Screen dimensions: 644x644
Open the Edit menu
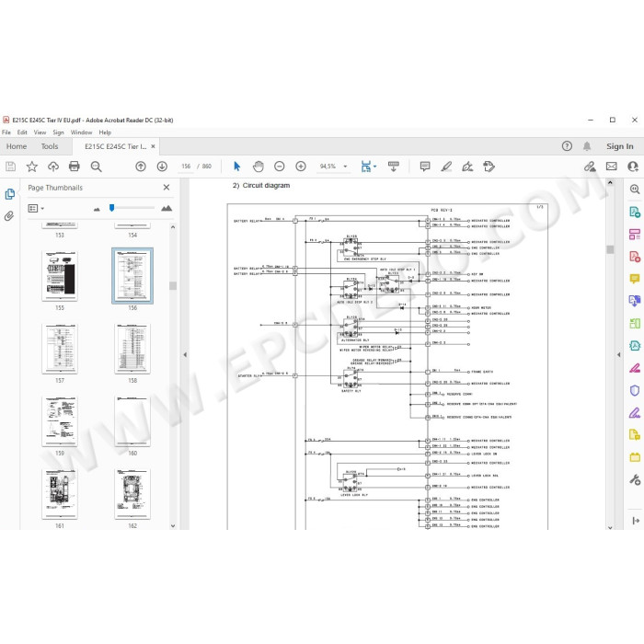22,132
